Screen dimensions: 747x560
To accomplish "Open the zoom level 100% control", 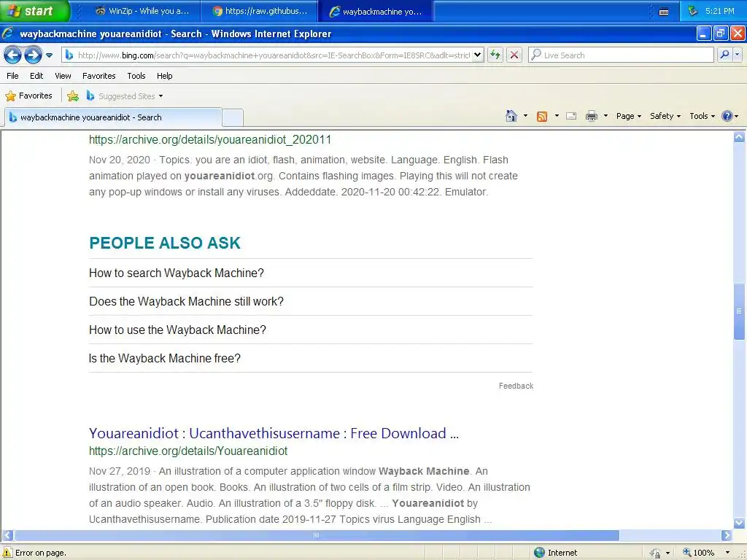I will click(699, 553).
